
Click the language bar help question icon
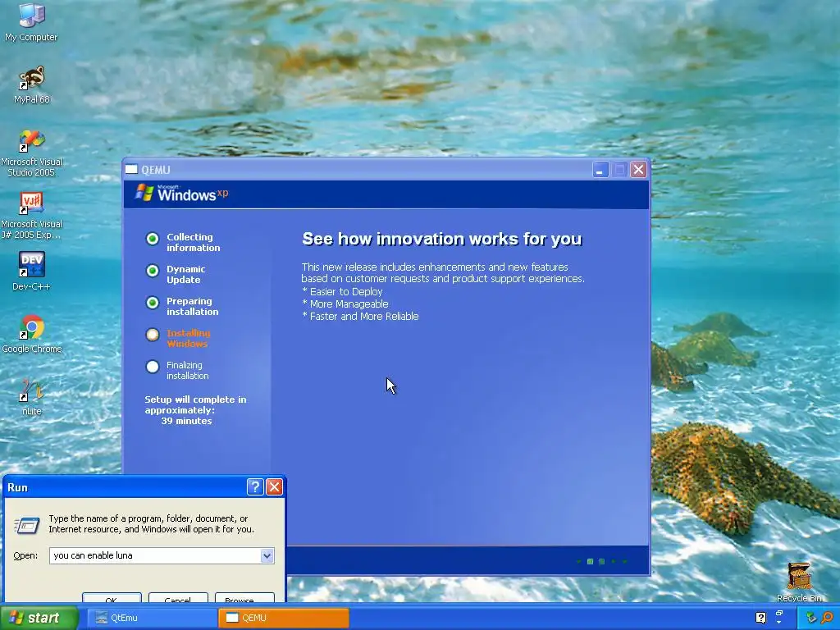pos(760,618)
